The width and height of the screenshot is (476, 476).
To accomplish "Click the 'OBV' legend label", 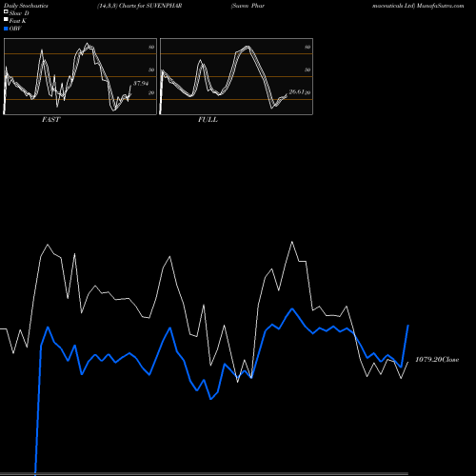I will point(15,29).
